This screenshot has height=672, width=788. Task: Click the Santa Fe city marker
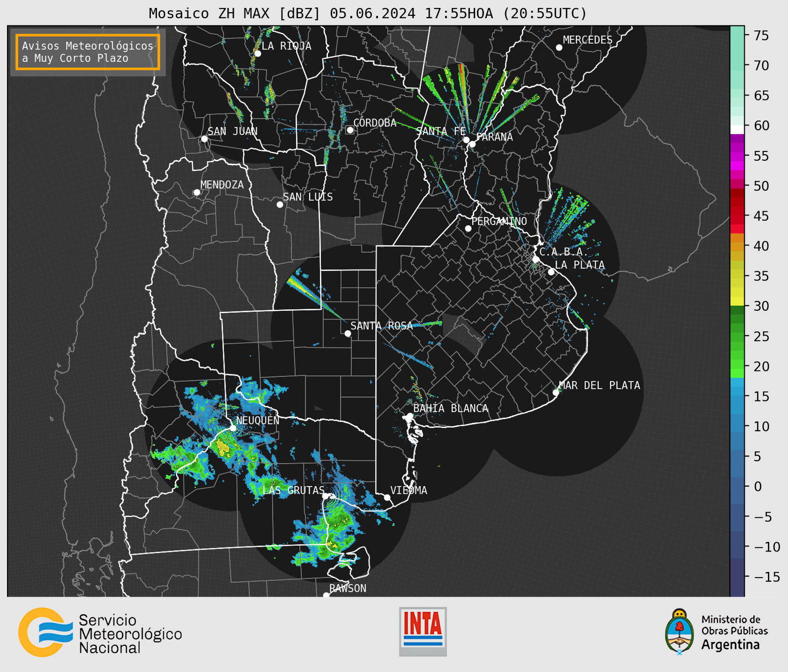[x=466, y=140]
